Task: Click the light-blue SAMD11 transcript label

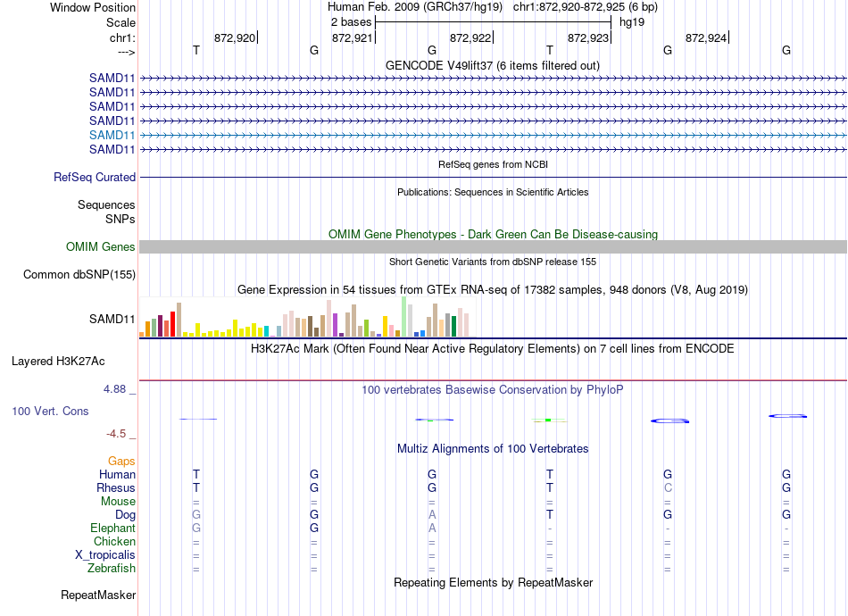Action: pyautogui.click(x=112, y=135)
